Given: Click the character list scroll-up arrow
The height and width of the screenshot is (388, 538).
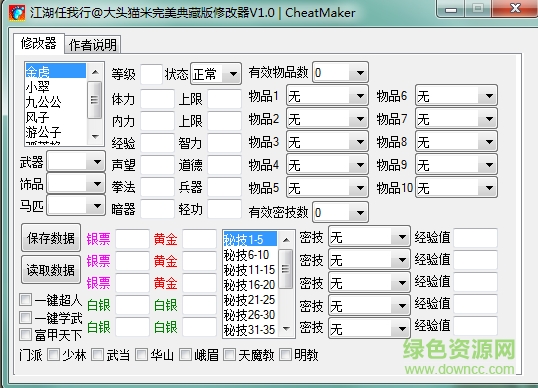Looking at the screenshot, I should tap(95, 72).
